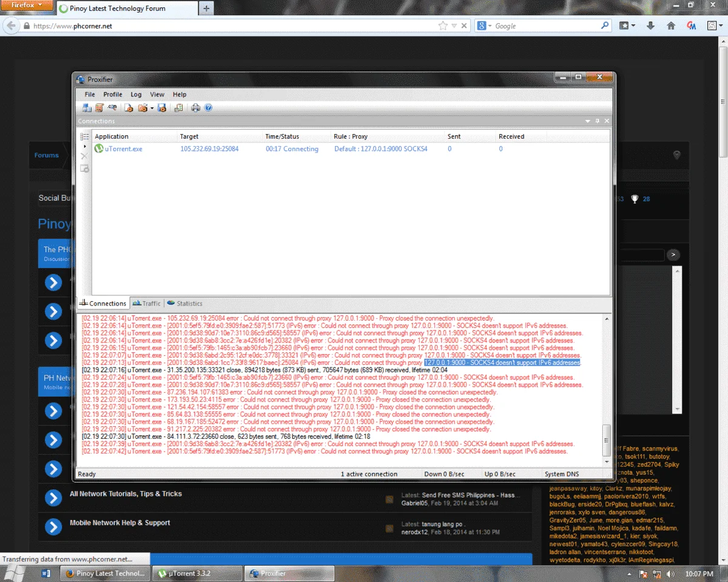The width and height of the screenshot is (728, 582).
Task: Sort by Application column header
Action: click(134, 136)
